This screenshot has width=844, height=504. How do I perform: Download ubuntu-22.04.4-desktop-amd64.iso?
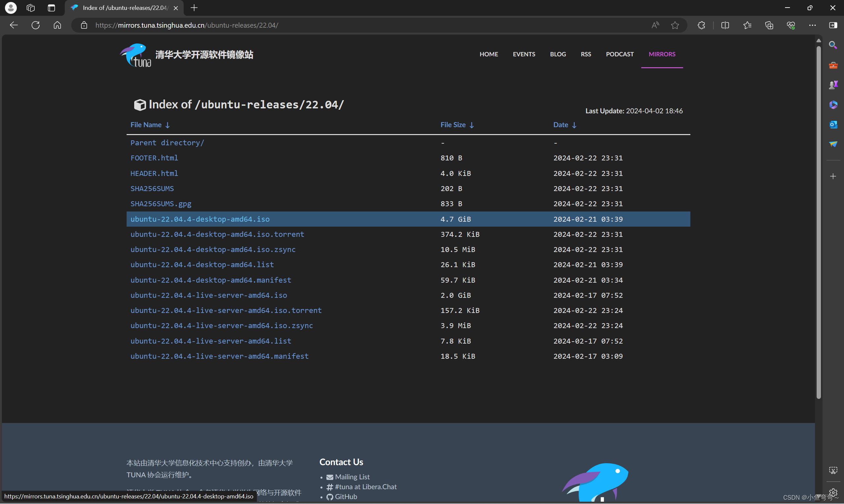[200, 219]
